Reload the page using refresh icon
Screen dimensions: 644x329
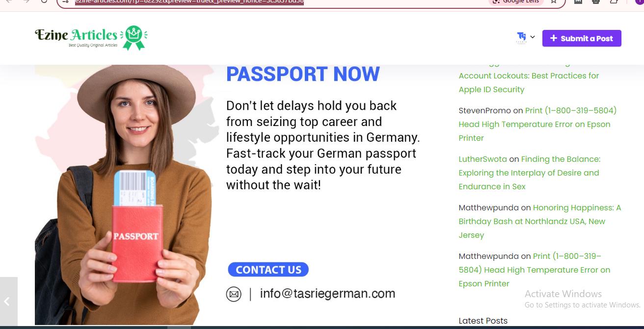(44, 1)
